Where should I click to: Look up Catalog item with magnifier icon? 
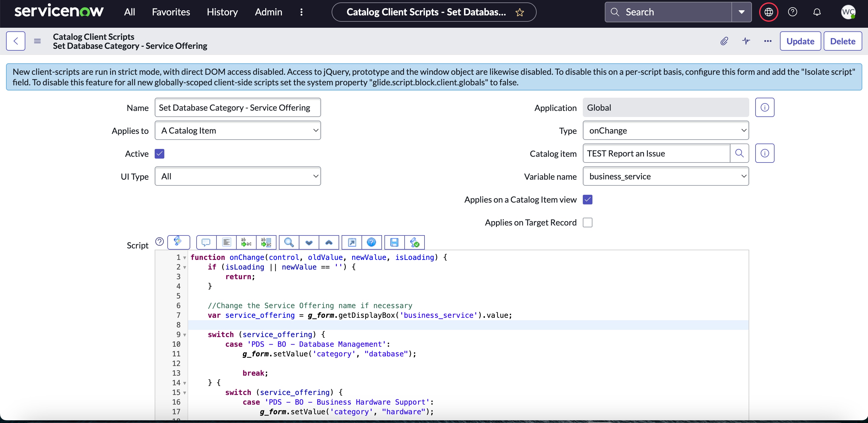click(x=739, y=153)
